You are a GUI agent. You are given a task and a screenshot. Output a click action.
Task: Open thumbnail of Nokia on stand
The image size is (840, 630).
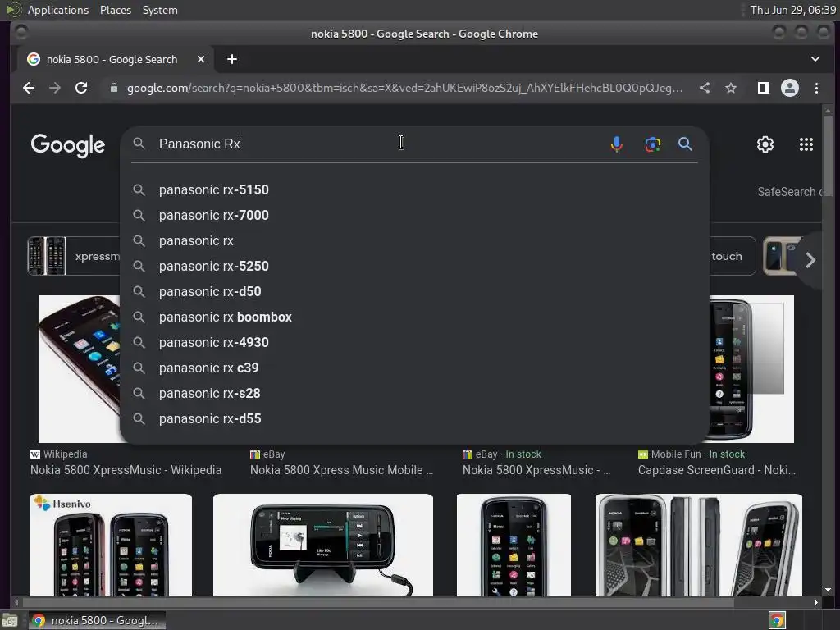point(323,545)
